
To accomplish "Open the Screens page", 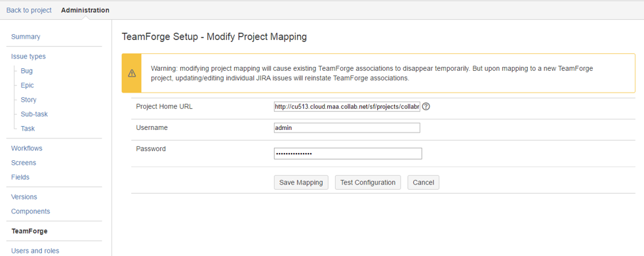I will click(x=24, y=162).
